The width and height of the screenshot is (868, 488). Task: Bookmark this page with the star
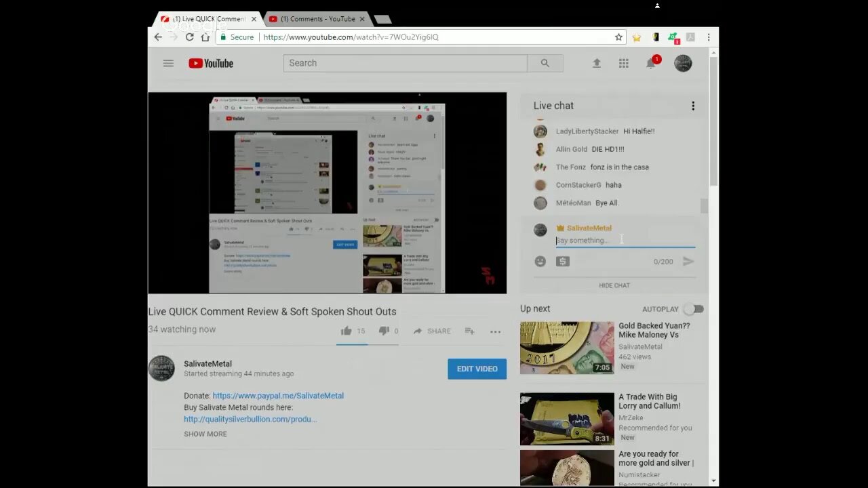618,37
